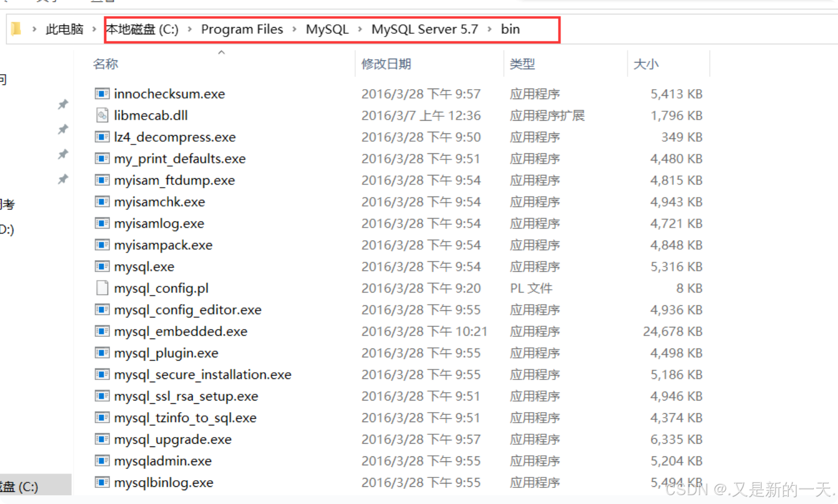Click the mysql.exe file icon
Screen dimensions: 838x504
pyautogui.click(x=102, y=266)
